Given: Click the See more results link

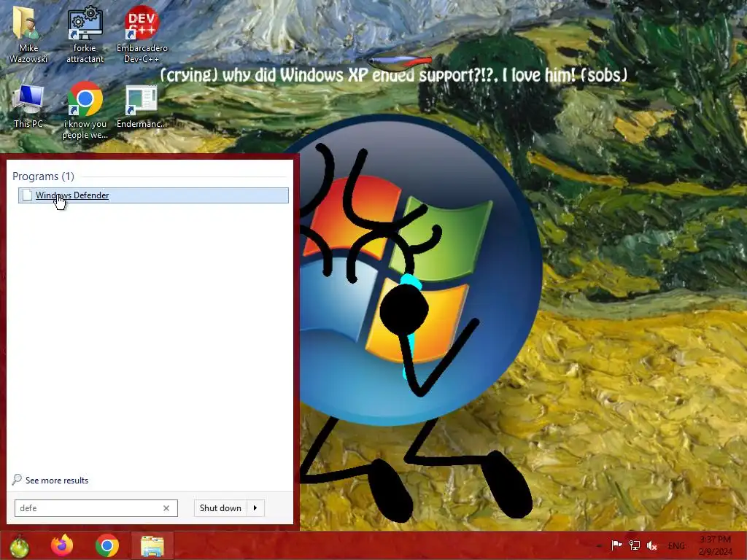Looking at the screenshot, I should point(57,481).
